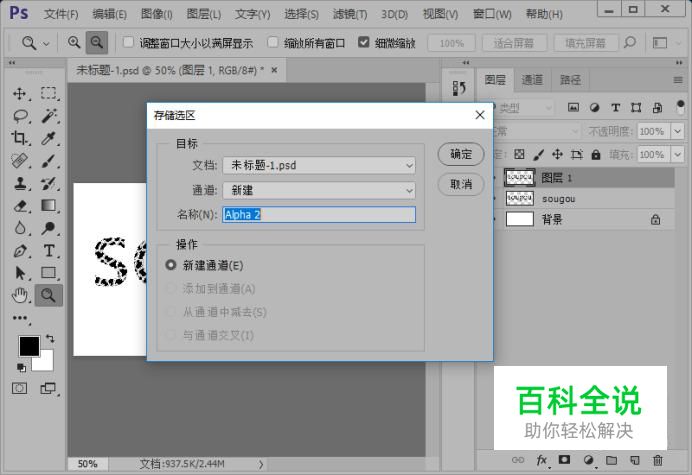692x475 pixels.
Task: Switch to the 通道 tab
Action: [x=532, y=80]
